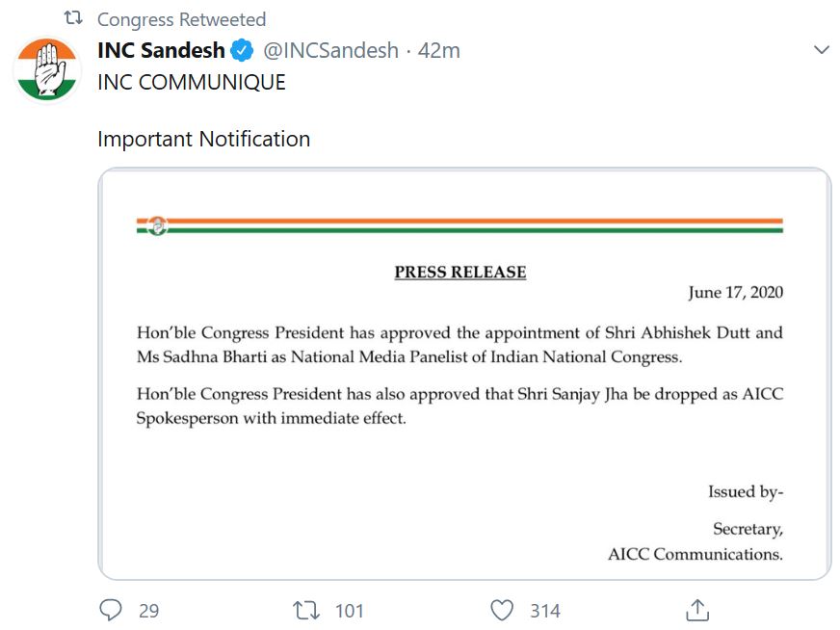Click the INC COMMUNIQUE tweet text

[x=192, y=83]
